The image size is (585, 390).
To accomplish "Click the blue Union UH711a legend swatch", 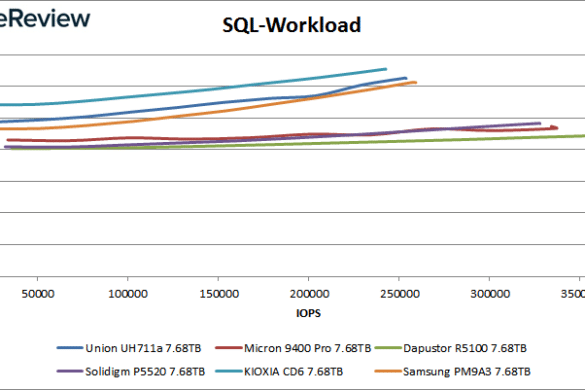I will coord(70,348).
